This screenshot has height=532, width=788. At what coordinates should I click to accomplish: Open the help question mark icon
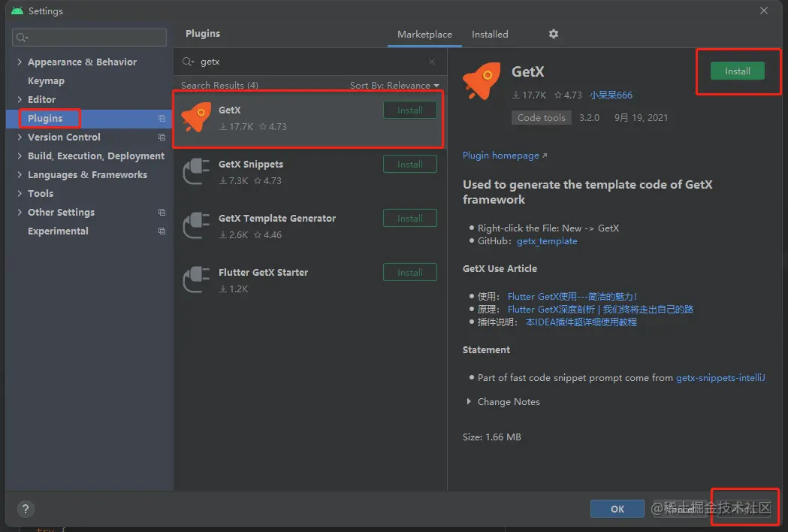click(x=26, y=509)
